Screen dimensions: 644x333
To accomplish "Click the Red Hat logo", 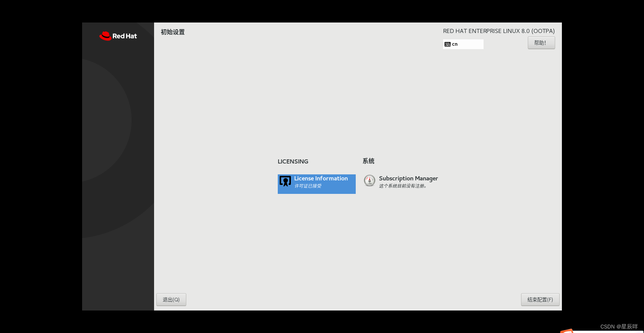I will 118,36.
